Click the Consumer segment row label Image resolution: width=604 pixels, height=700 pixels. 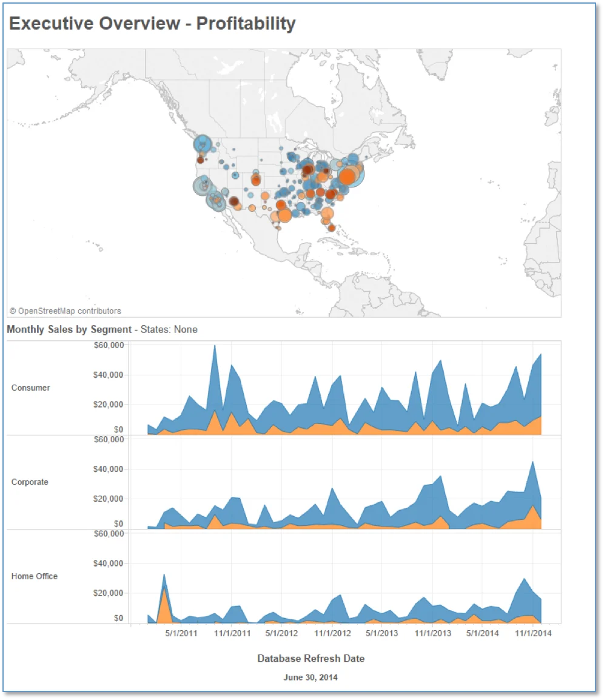click(30, 388)
